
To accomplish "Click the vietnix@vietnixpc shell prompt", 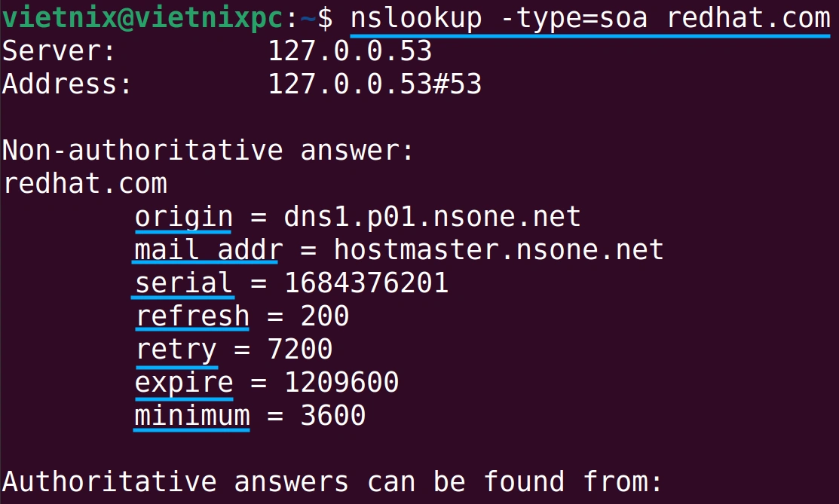I will coord(167,19).
